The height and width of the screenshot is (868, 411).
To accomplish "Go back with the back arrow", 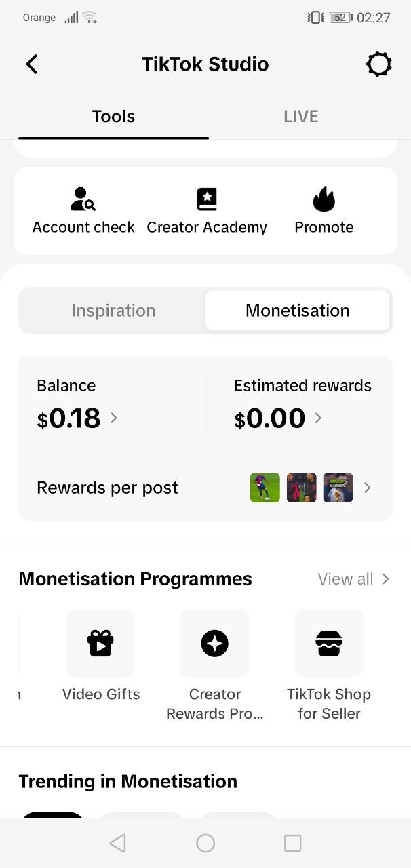I will (x=32, y=64).
